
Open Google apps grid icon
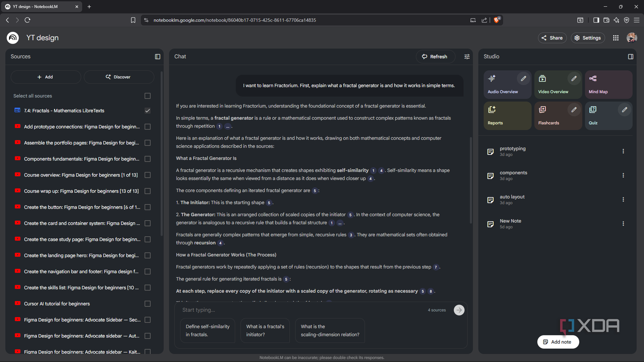616,38
